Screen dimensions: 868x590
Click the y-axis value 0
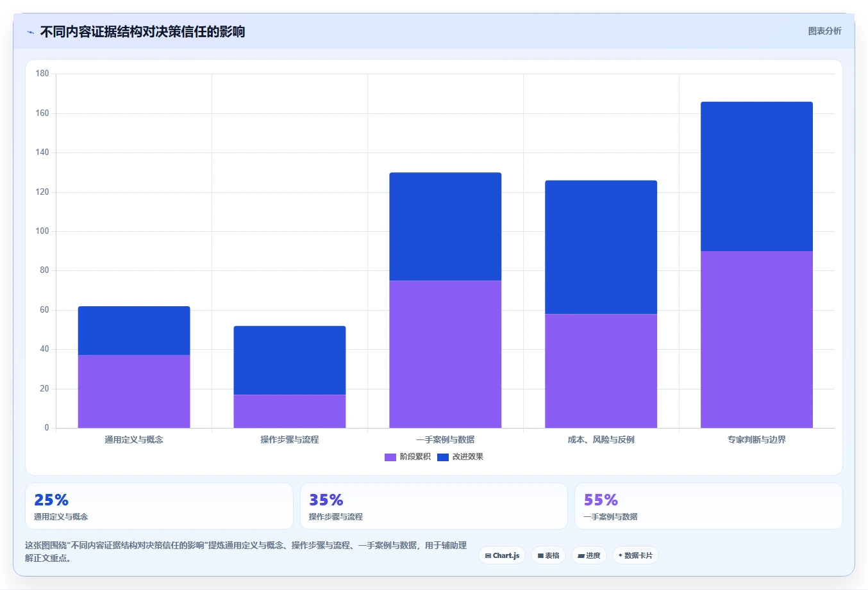[46, 428]
